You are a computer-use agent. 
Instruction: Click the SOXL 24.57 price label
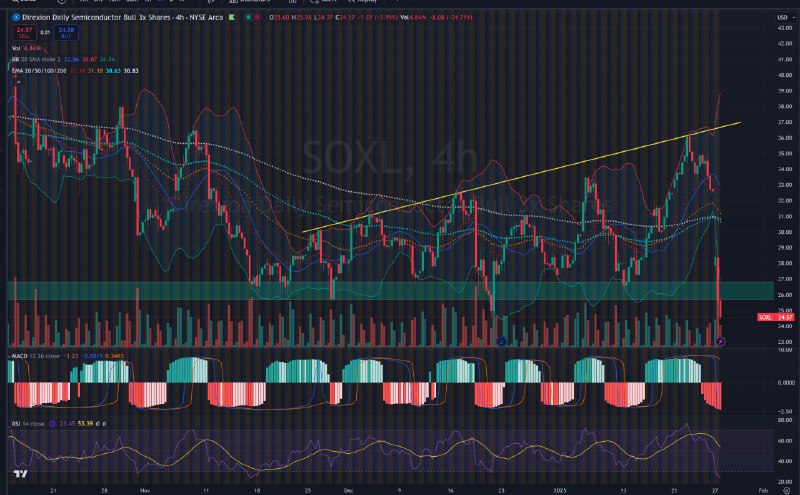click(776, 317)
